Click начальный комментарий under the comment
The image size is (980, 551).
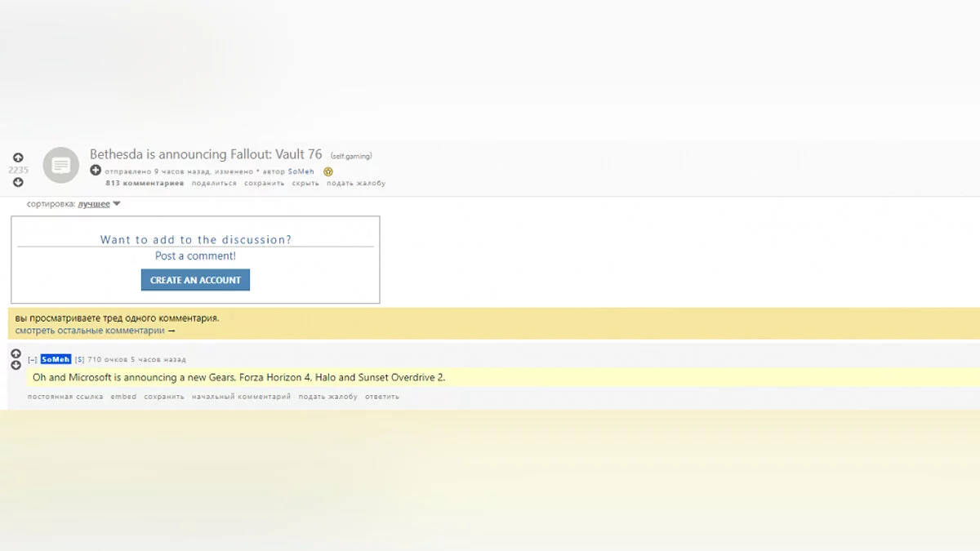241,397
